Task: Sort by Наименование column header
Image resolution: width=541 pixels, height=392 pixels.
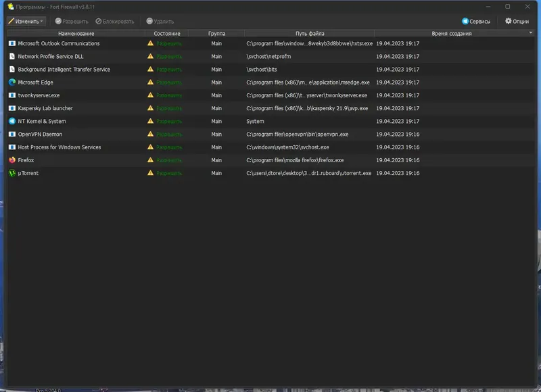Action: pos(76,33)
